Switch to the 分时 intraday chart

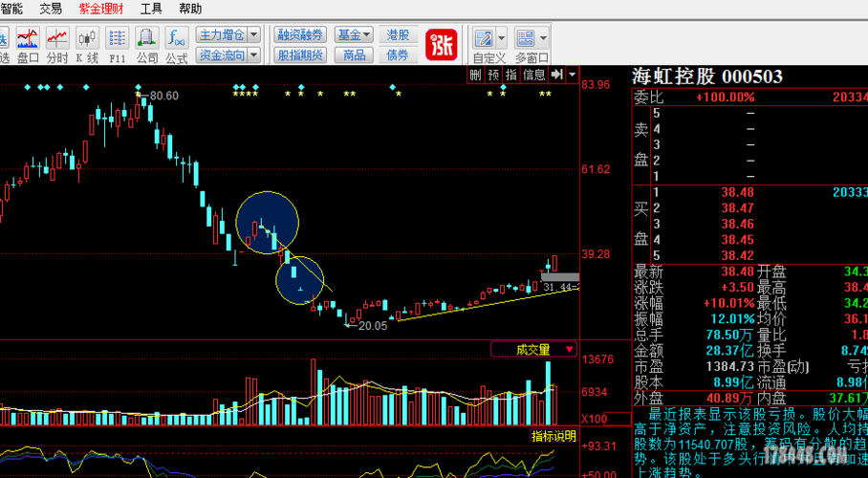57,44
